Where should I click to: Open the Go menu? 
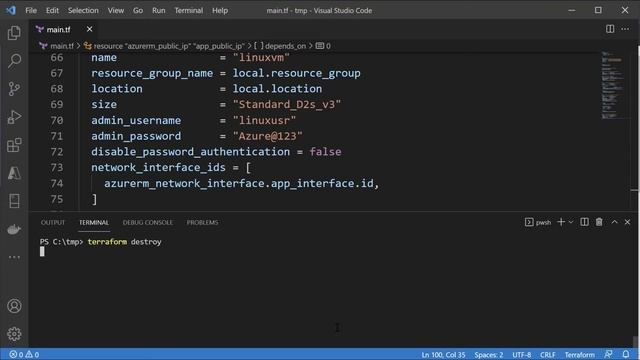(138, 10)
